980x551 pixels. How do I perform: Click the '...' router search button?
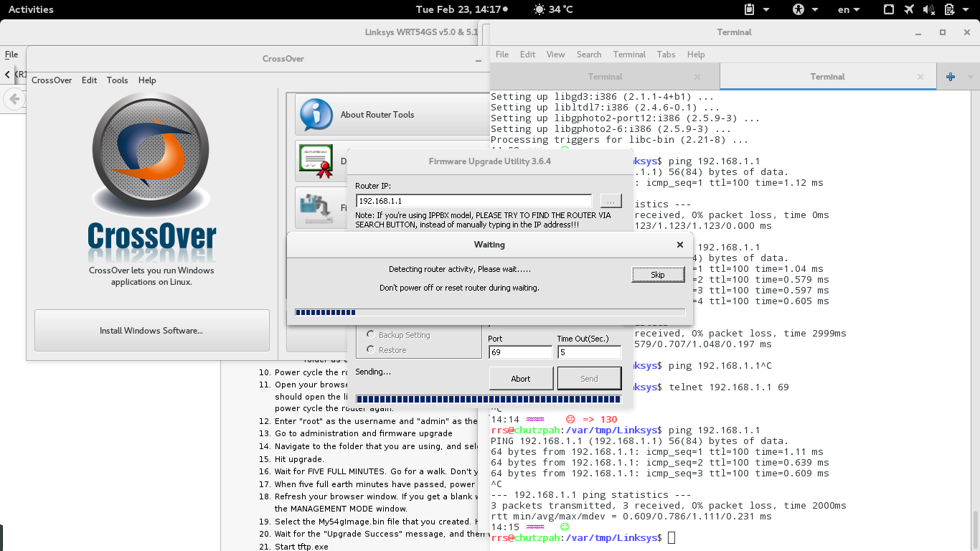(x=611, y=201)
